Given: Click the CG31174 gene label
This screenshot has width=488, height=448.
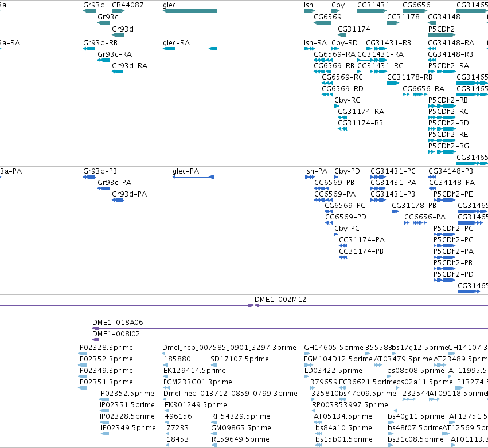Looking at the screenshot, I should [x=354, y=29].
